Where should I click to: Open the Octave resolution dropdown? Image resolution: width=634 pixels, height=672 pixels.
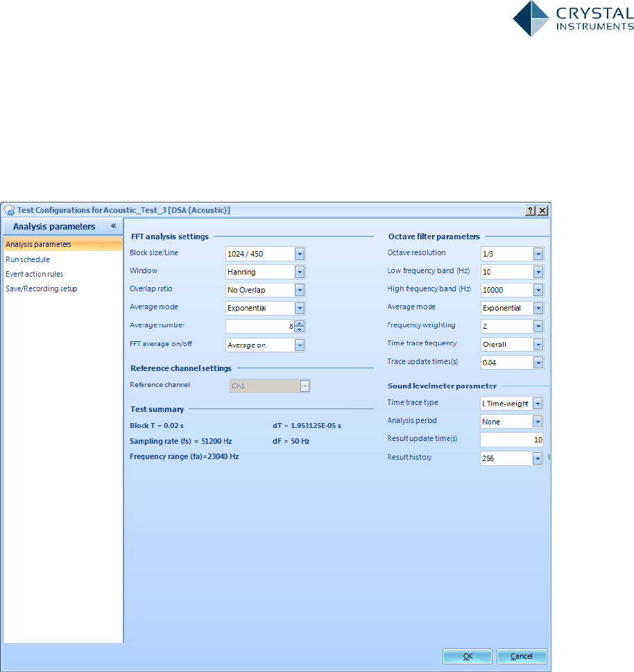[x=538, y=254]
